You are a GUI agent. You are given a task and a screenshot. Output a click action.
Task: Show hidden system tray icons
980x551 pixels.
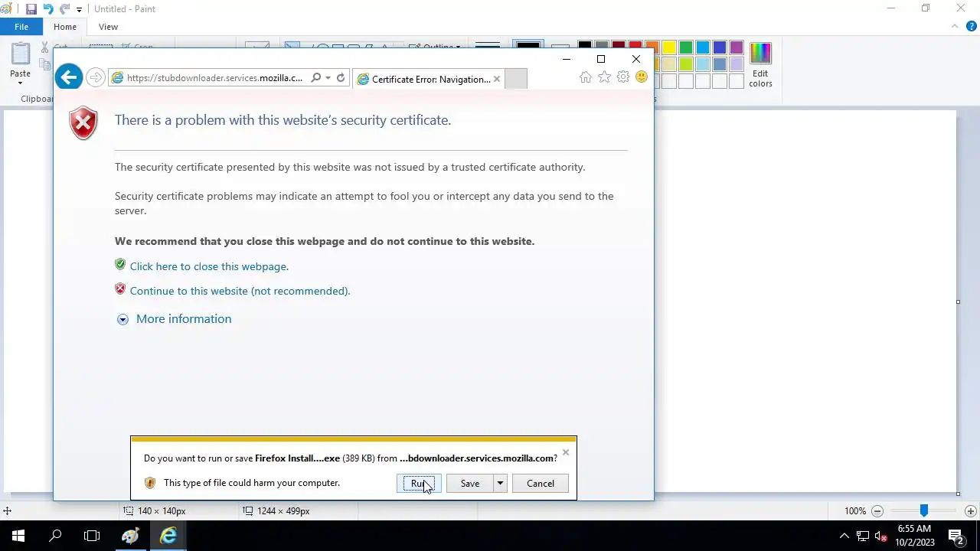coord(844,536)
